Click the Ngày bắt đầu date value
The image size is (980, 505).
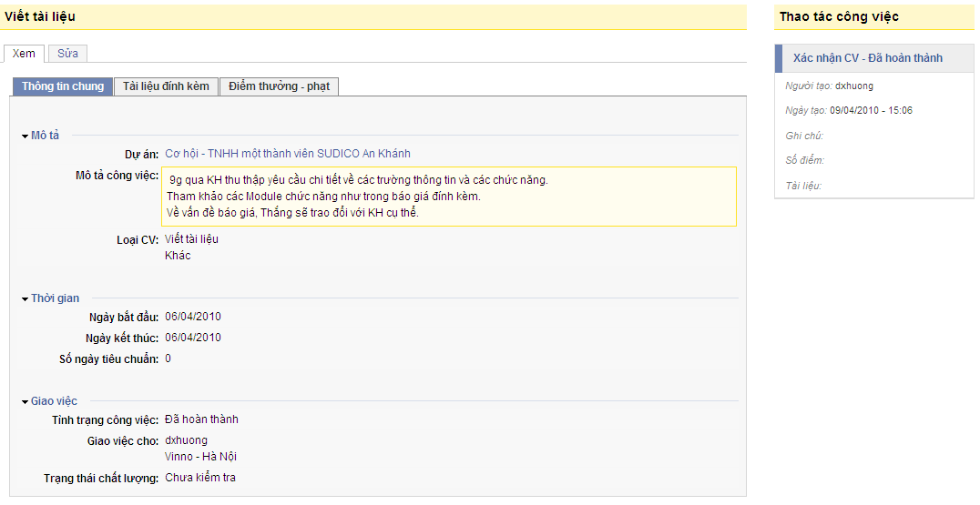[x=193, y=317]
